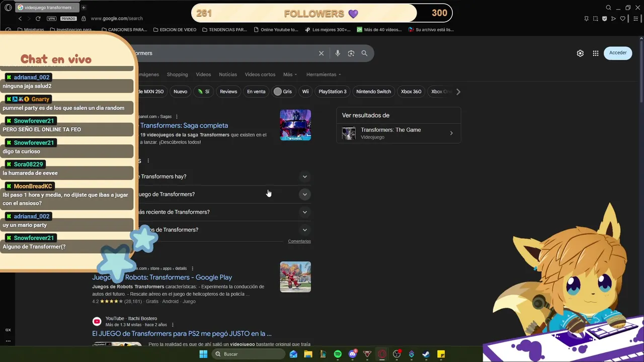Image resolution: width=644 pixels, height=362 pixels.
Task: Click the Comentarios feedback link
Action: pyautogui.click(x=299, y=241)
